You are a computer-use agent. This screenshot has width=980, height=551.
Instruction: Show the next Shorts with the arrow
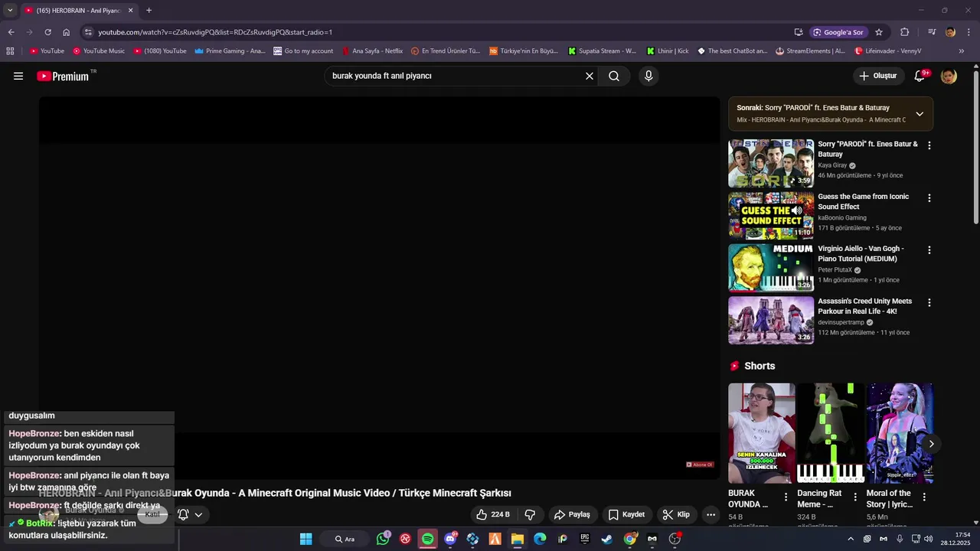pyautogui.click(x=931, y=444)
